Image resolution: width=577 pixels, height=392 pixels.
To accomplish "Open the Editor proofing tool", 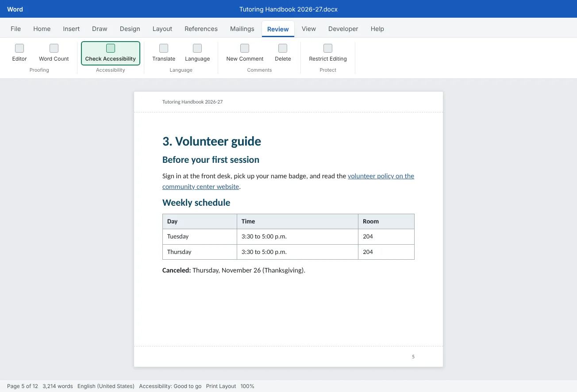I will tap(19, 53).
